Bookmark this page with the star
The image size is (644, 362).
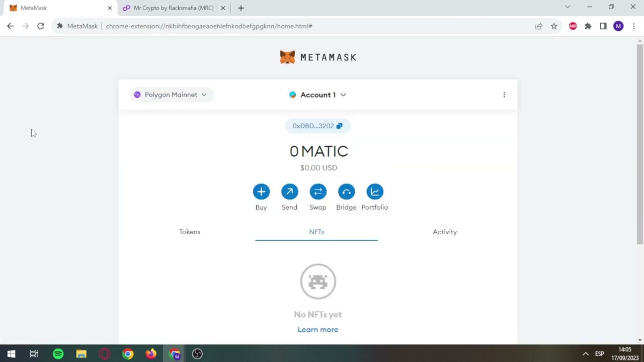554,26
